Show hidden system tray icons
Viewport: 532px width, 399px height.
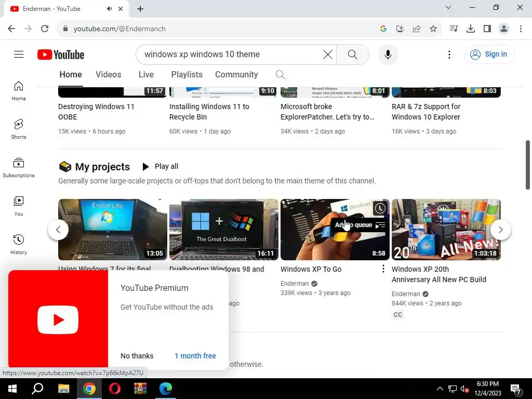tap(440, 389)
